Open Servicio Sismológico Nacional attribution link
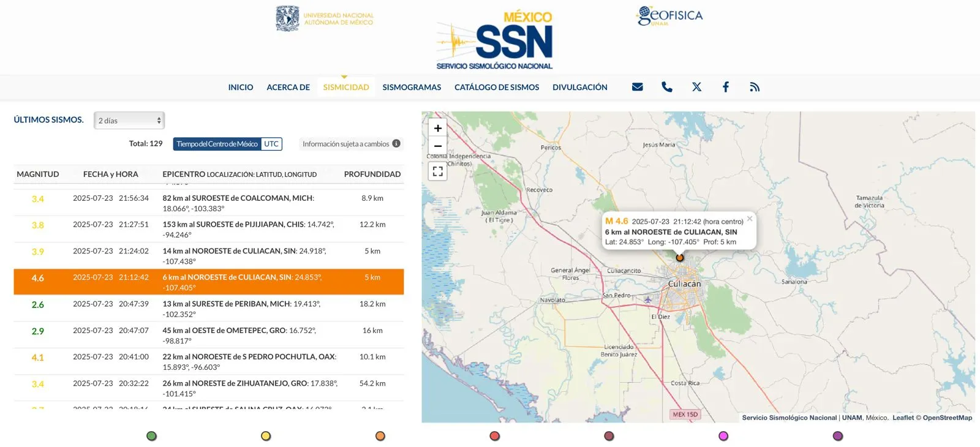The height and width of the screenshot is (447, 980). (790, 418)
